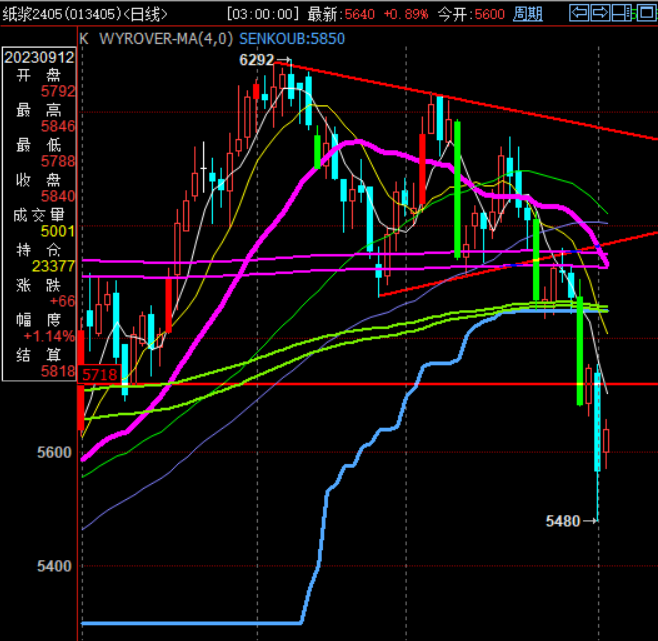
Task: Open the 周期 period selector link
Action: click(x=527, y=14)
